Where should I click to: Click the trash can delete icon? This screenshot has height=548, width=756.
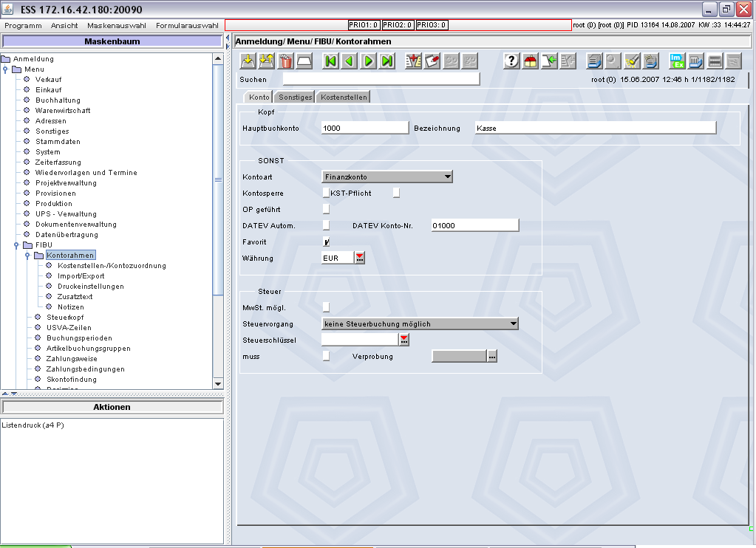[x=286, y=61]
